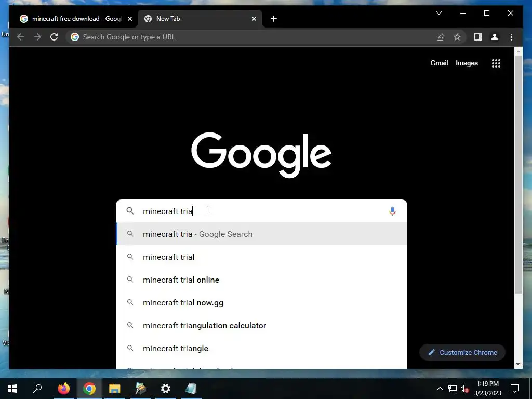This screenshot has height=399, width=532.
Task: Launch Firefox from the taskbar
Action: tap(63, 389)
